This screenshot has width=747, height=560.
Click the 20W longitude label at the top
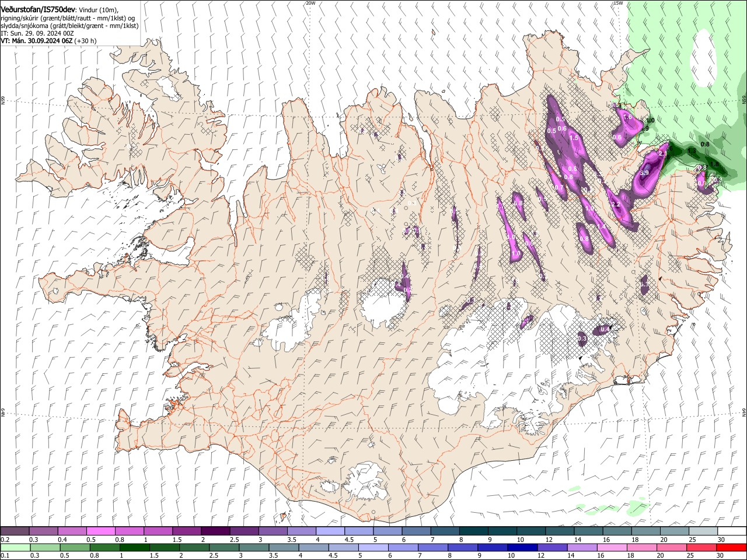(x=310, y=3)
